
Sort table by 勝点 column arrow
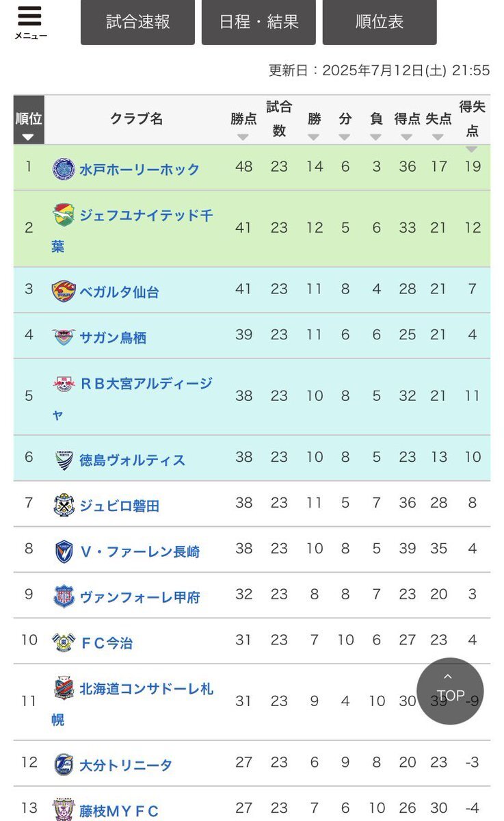coord(243,137)
